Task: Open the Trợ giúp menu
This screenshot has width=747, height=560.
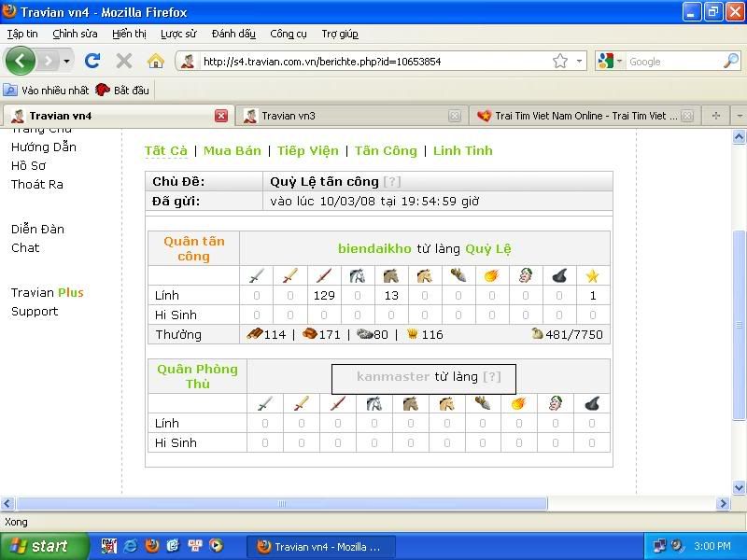Action: pos(340,34)
